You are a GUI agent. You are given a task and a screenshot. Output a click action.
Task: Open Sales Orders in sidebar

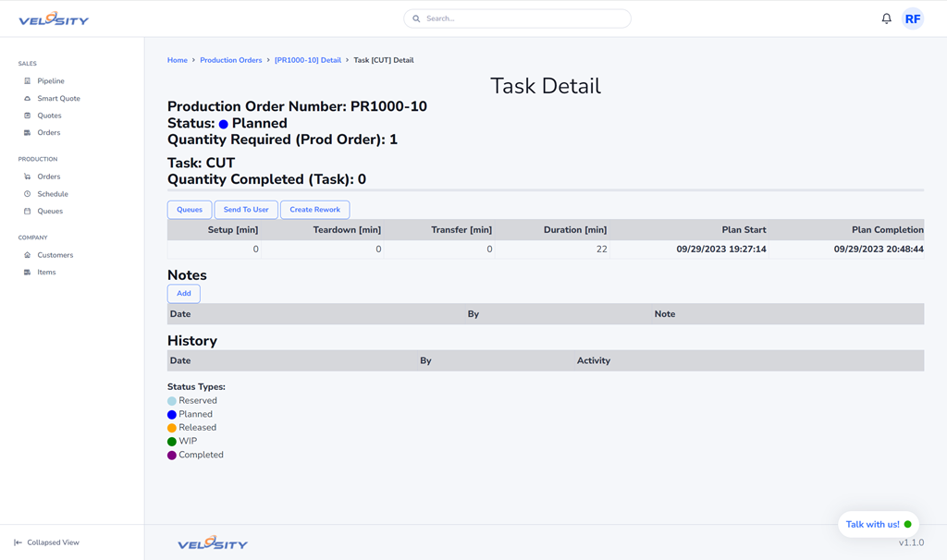point(48,133)
